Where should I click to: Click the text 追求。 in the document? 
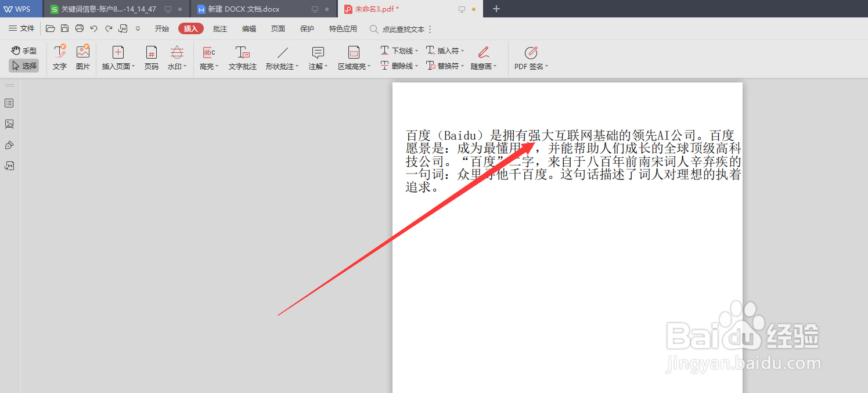(x=422, y=187)
